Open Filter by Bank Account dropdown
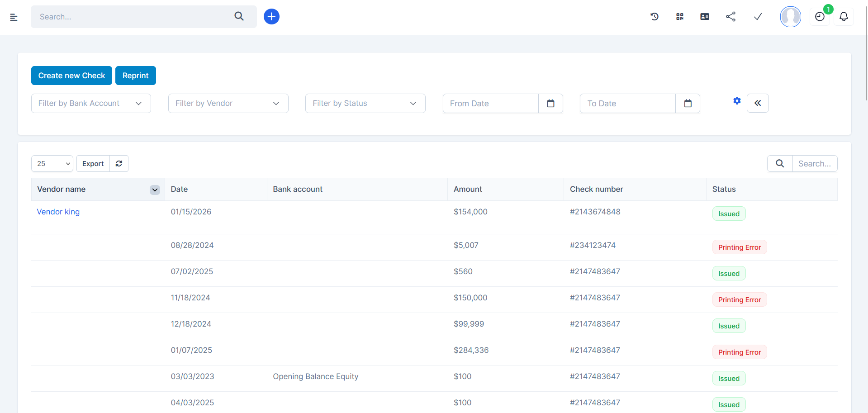 91,103
